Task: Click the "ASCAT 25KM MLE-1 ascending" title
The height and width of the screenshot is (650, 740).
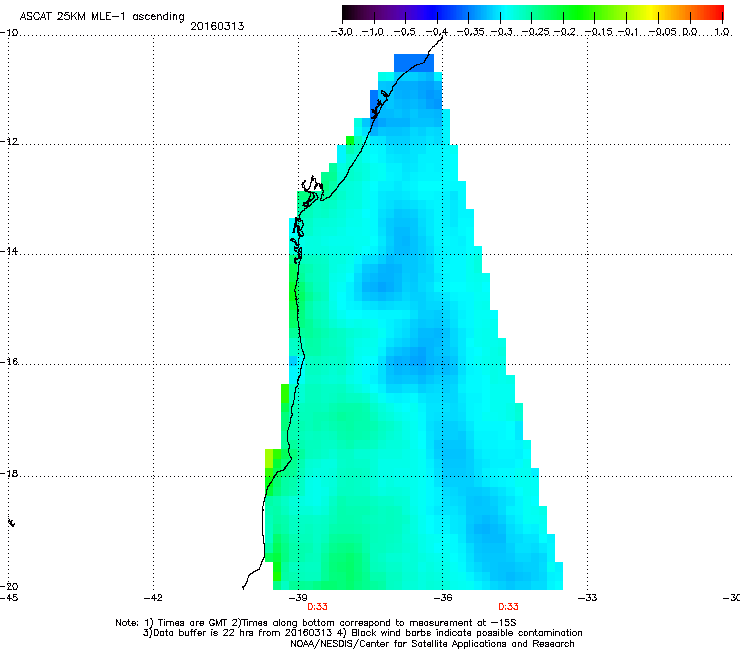Action: point(102,16)
